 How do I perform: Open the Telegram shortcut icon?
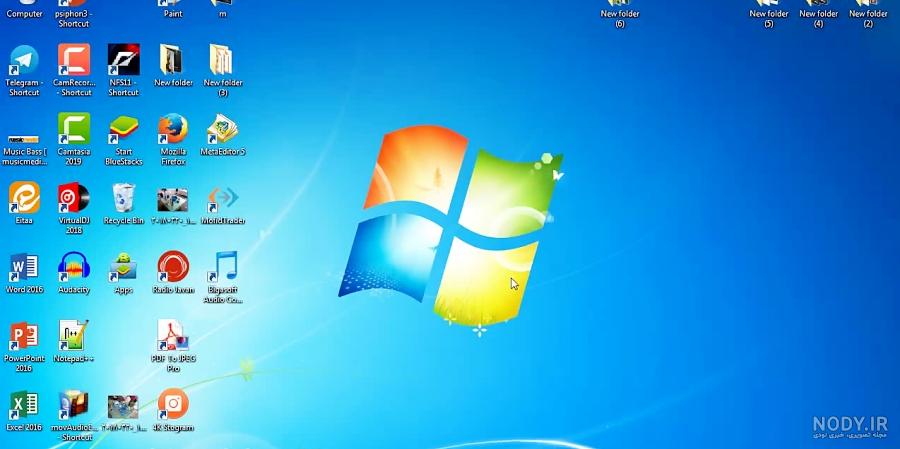(24, 60)
